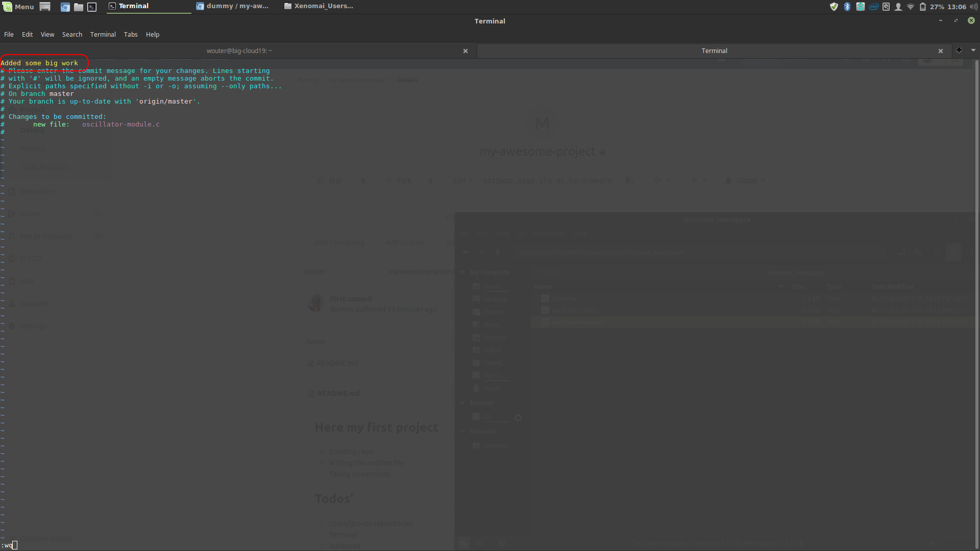This screenshot has width=980, height=551.
Task: Open the Files launcher in the panel
Action: coord(79,7)
